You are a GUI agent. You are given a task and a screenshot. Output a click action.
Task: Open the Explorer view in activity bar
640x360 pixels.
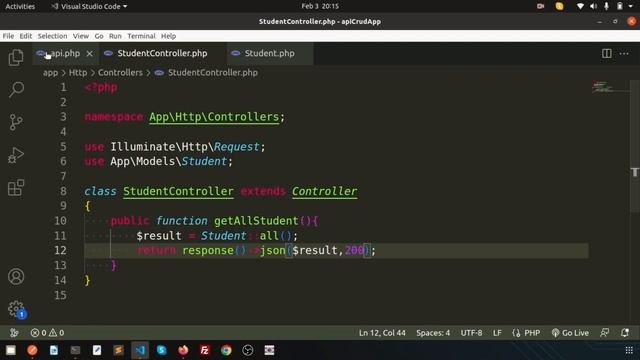[x=16, y=57]
